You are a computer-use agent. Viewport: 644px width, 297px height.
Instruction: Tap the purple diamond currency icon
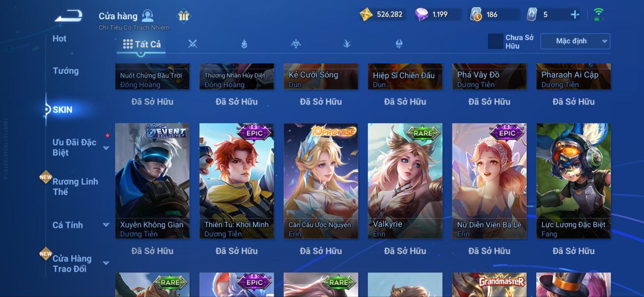(422, 15)
